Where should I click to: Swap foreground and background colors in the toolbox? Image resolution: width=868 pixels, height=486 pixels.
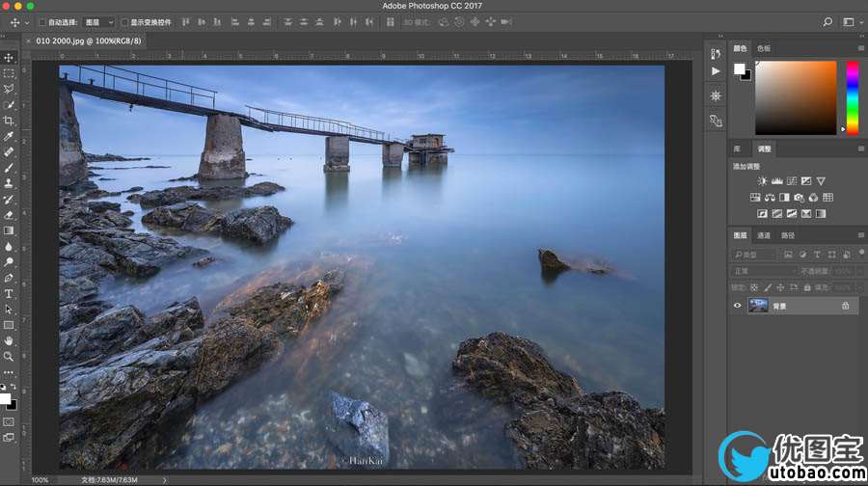[14, 387]
